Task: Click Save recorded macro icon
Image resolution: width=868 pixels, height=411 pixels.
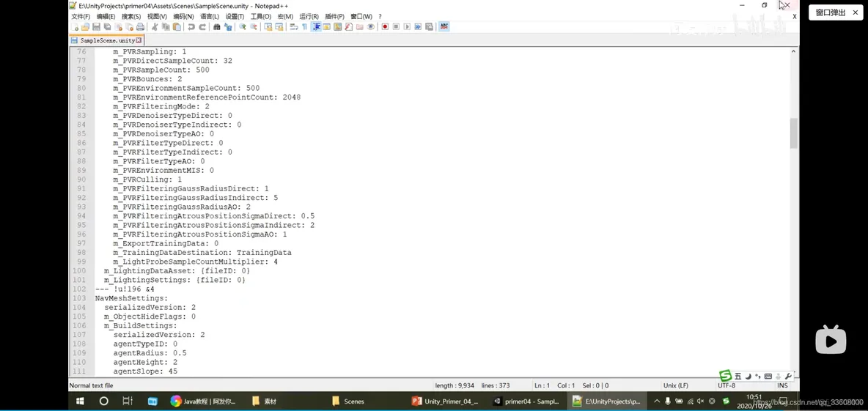Action: pyautogui.click(x=429, y=26)
